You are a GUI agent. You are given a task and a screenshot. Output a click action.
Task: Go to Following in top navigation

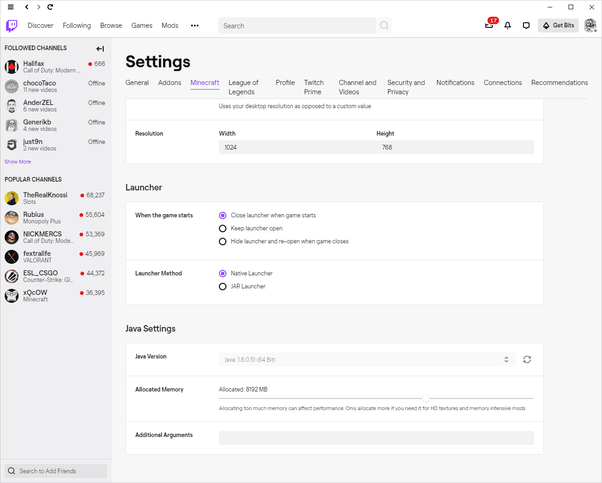pos(77,26)
